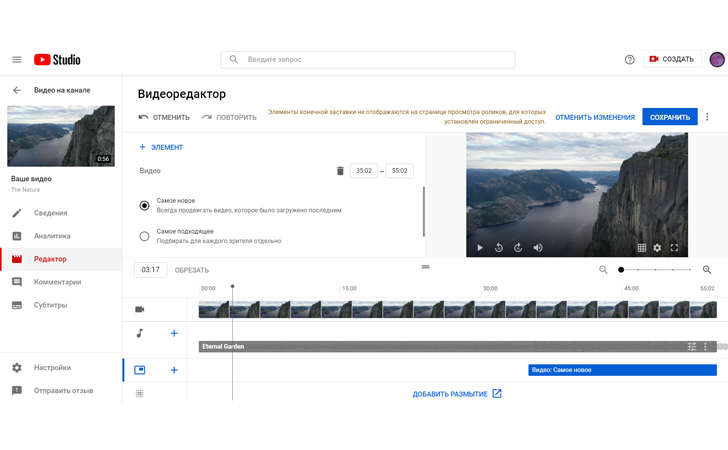
Task: Open Eternal Garden track options menu
Action: tap(705, 347)
